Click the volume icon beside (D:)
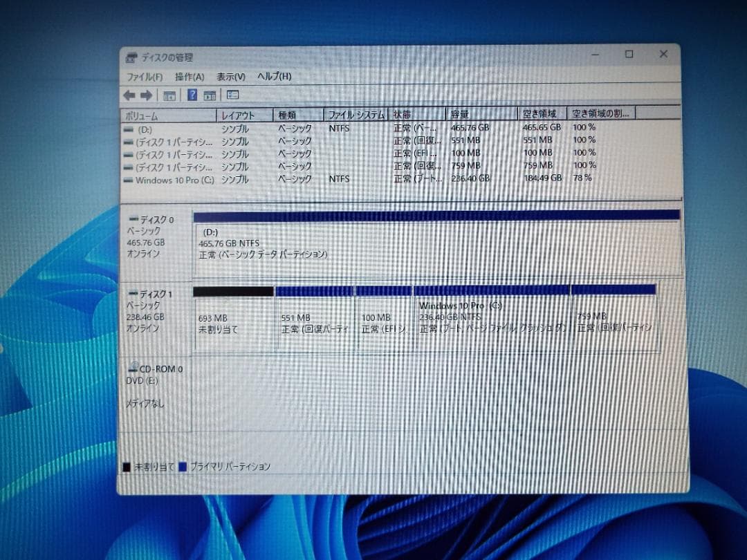This screenshot has height=560, width=747. pos(129,127)
